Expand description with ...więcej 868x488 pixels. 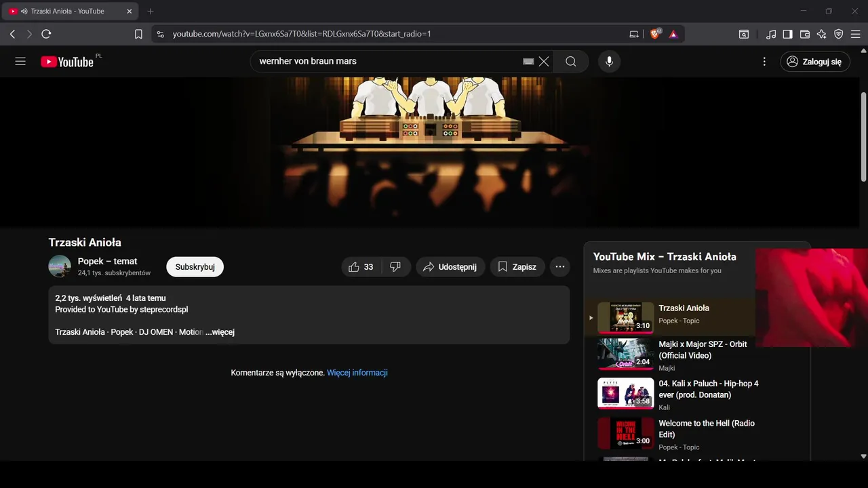tap(220, 332)
